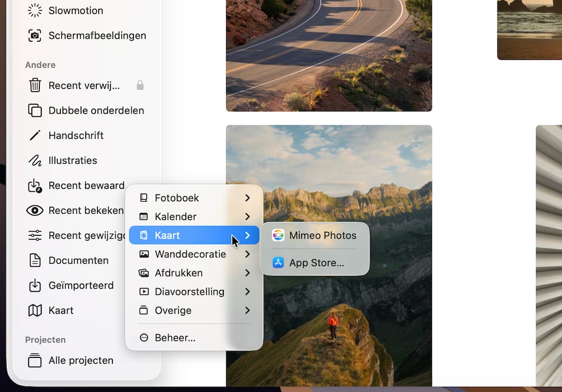562x392 pixels.
Task: Click the Recent bewaard download icon
Action: point(35,186)
